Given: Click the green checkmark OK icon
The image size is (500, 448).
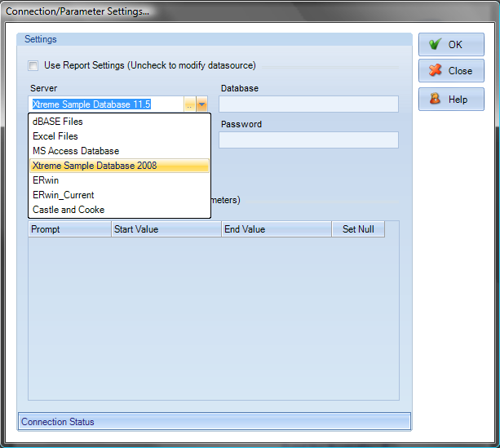Looking at the screenshot, I should click(435, 44).
